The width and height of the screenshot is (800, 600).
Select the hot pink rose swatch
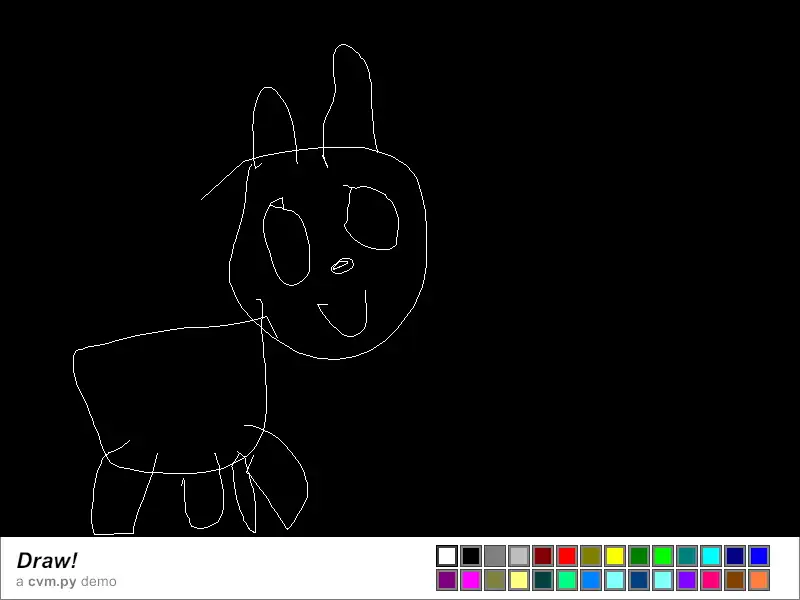click(x=711, y=580)
